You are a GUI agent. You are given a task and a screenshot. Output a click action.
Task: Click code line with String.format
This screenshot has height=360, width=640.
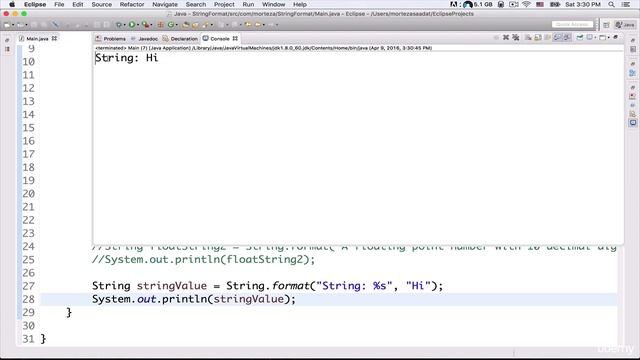[x=267, y=286]
